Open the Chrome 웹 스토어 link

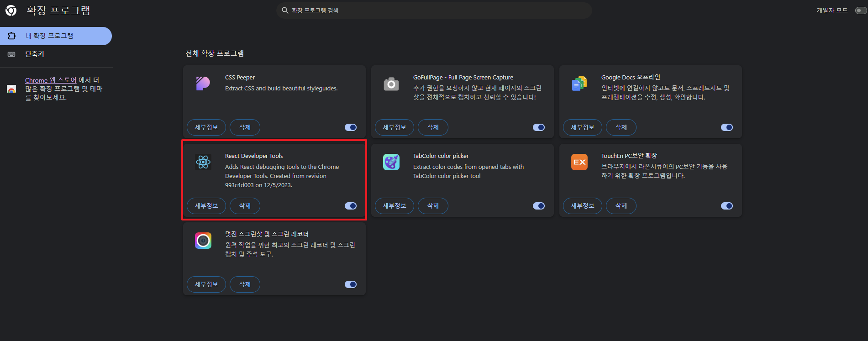point(51,80)
